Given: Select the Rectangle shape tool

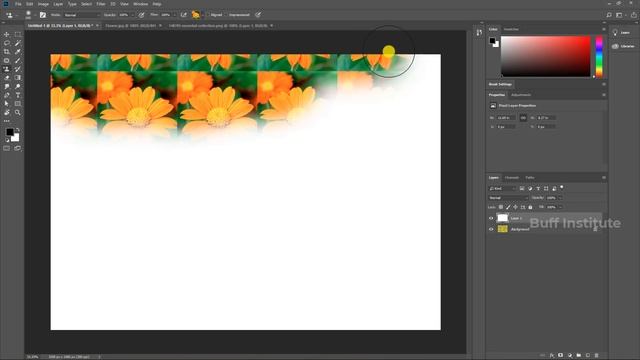Looking at the screenshot, I should (x=18, y=104).
